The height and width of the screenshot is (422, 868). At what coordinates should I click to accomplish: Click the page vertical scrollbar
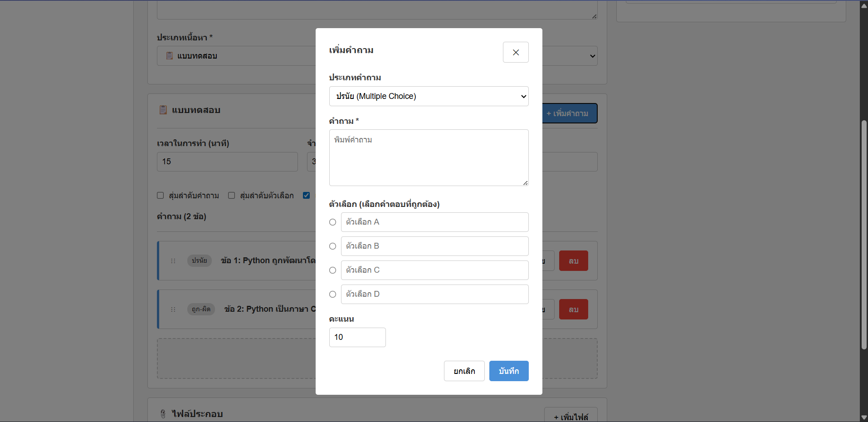864,235
